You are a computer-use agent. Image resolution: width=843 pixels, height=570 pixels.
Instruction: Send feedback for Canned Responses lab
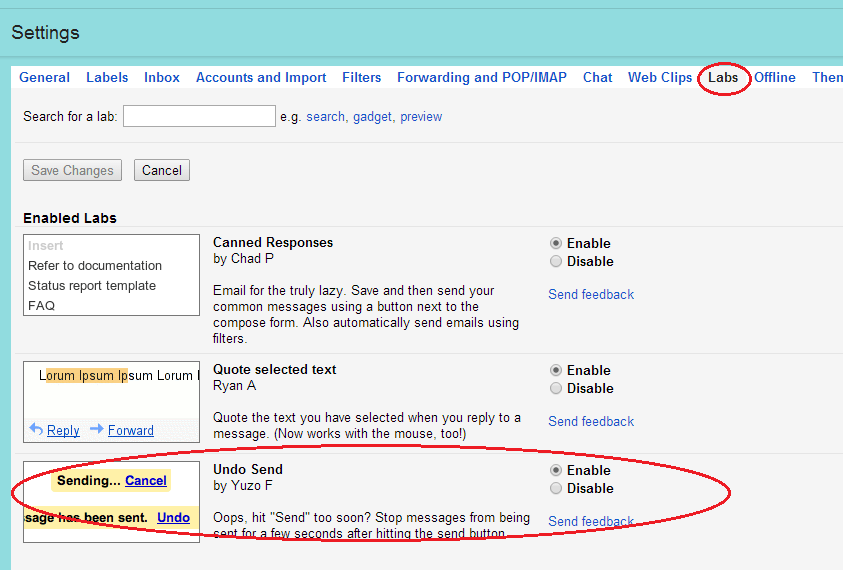pyautogui.click(x=591, y=294)
